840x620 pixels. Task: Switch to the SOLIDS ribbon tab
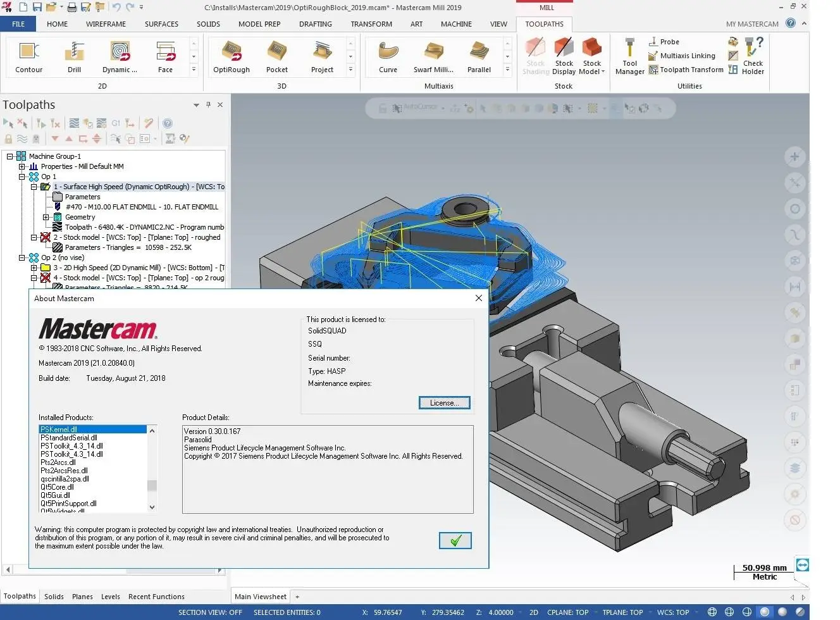tap(208, 24)
